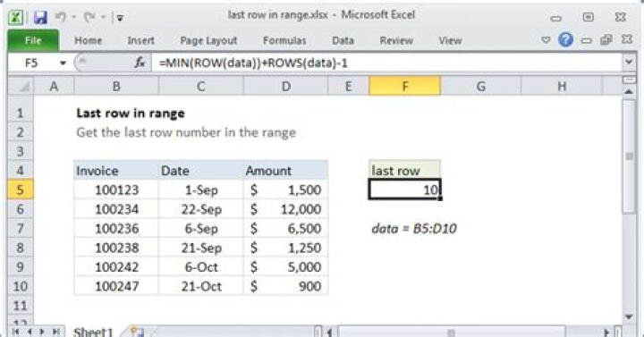Select invoice cell 100247
The height and width of the screenshot is (337, 644).
(x=116, y=286)
